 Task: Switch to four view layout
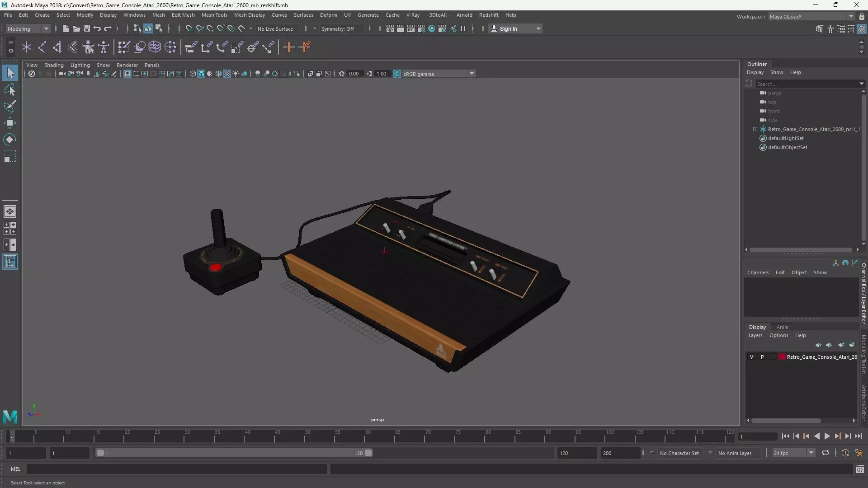coord(10,228)
